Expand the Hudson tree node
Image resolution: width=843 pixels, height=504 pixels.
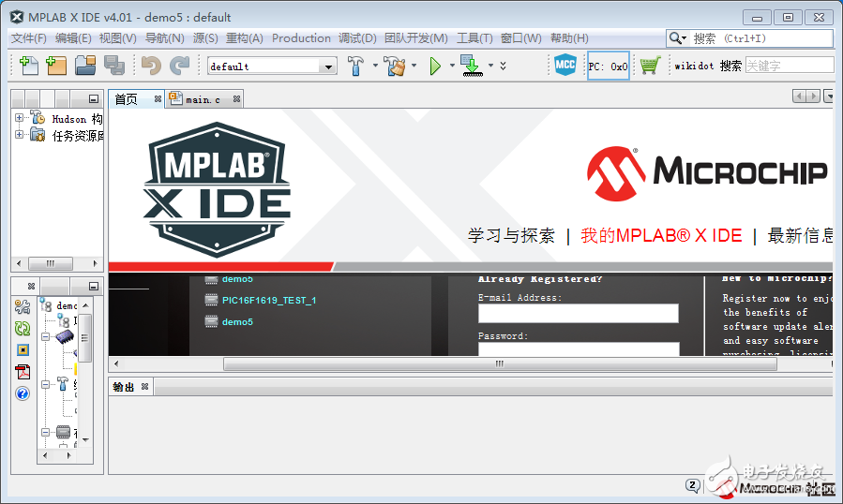tap(19, 118)
